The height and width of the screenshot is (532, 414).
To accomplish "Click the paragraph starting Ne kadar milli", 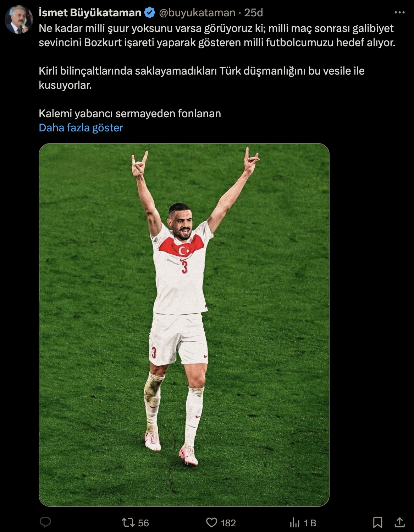I will [x=217, y=36].
